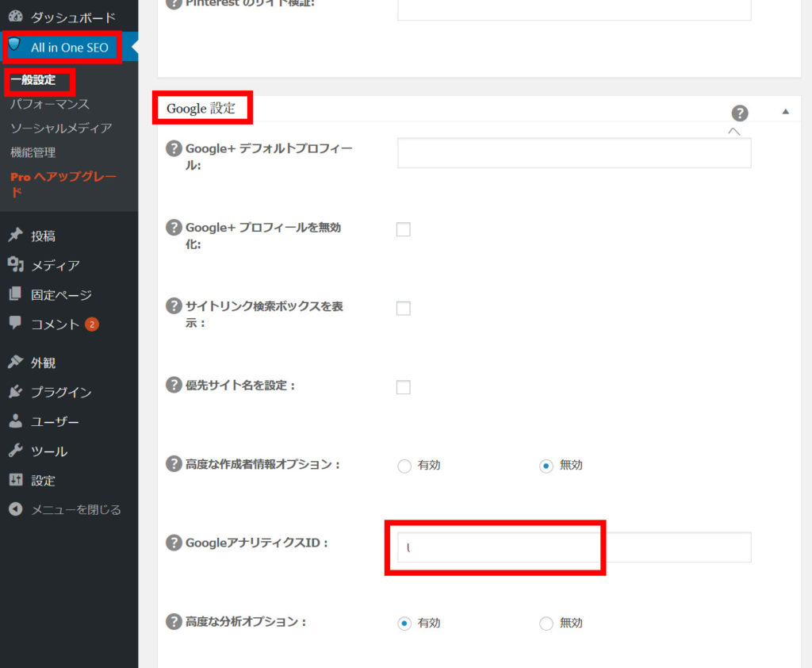The image size is (812, 668).
Task: Click the Dashboard gauge icon
Action: [16, 16]
